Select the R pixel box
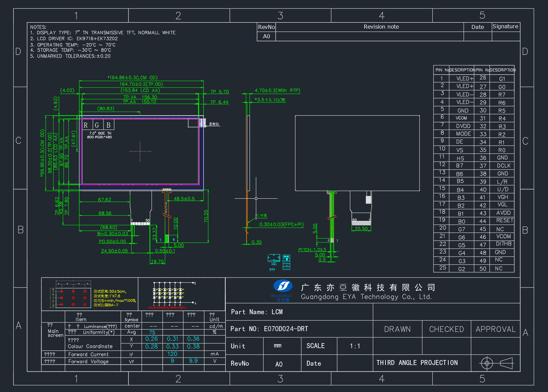548x392 pixels. 86,125
